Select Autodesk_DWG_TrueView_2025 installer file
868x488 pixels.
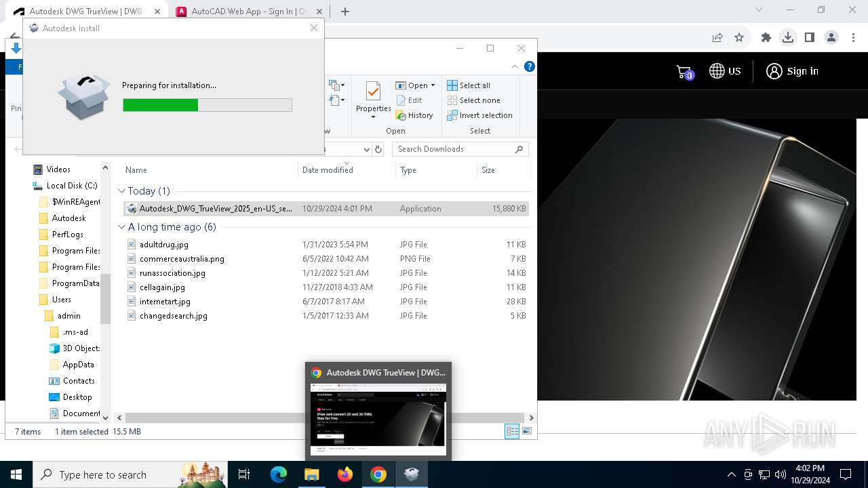(327, 209)
